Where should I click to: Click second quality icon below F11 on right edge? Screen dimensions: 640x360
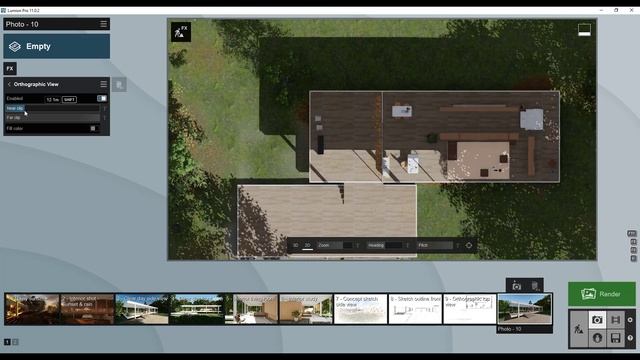click(633, 242)
